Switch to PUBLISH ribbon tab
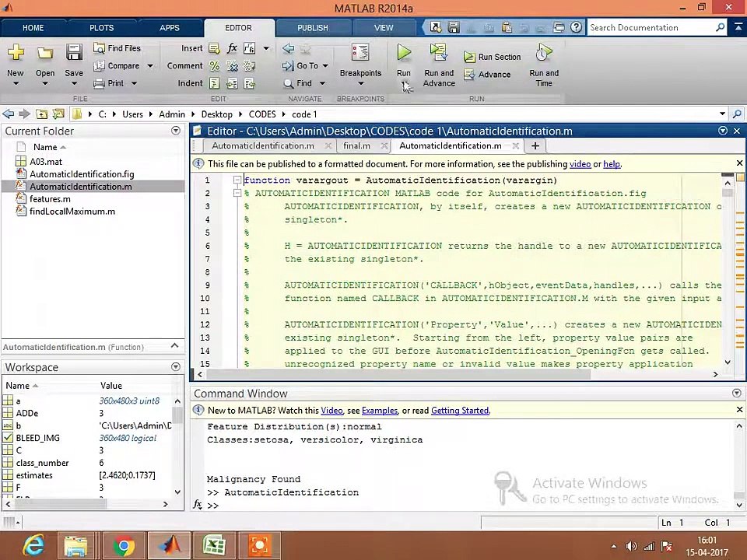Screen dimensions: 747x560 click(x=313, y=28)
